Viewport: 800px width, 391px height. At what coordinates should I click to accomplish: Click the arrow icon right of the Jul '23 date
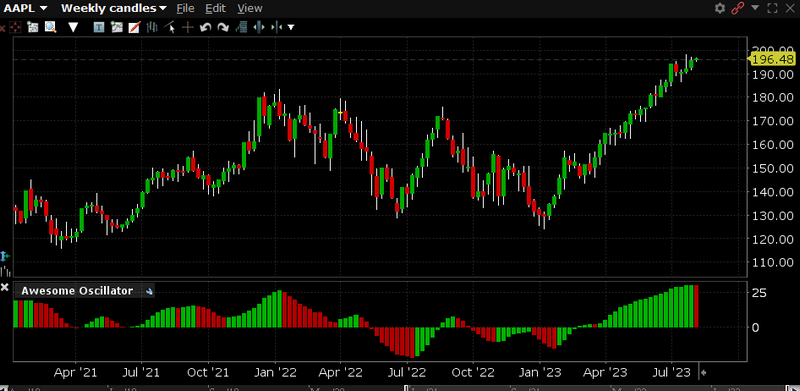coord(704,373)
